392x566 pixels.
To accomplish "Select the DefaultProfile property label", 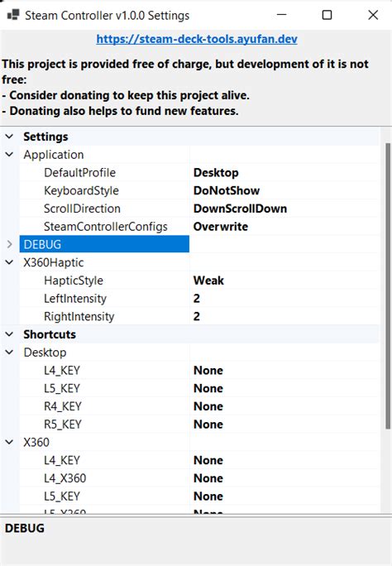I will pyautogui.click(x=79, y=173).
